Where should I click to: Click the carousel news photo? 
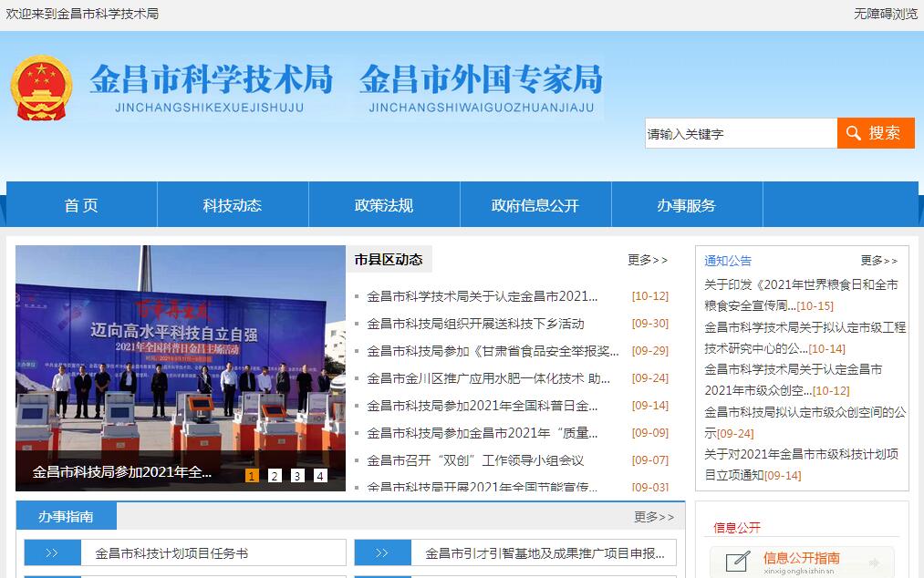tap(180, 356)
